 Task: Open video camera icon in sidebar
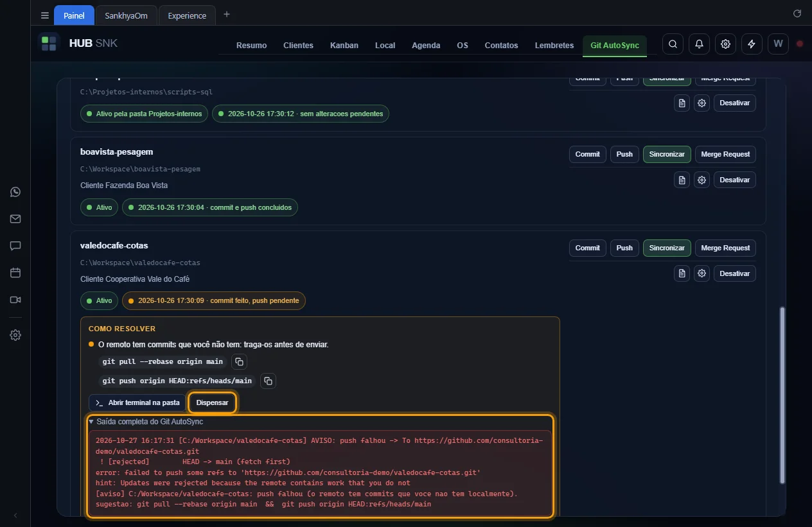(x=15, y=300)
